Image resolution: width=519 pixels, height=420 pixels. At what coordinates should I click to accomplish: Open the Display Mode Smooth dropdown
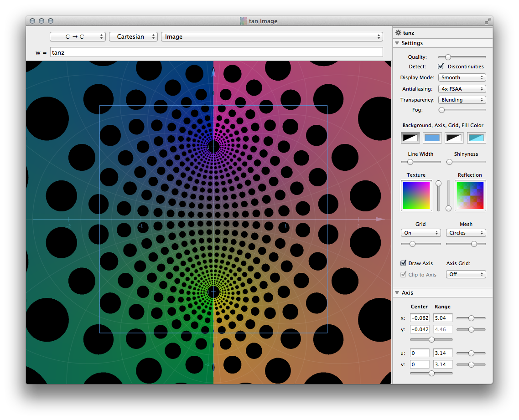point(462,78)
